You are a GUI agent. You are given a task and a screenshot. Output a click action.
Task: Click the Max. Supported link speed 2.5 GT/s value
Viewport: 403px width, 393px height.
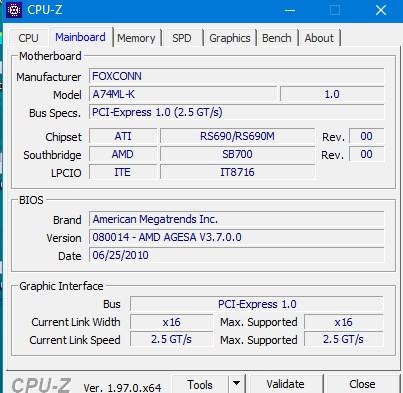tap(344, 339)
